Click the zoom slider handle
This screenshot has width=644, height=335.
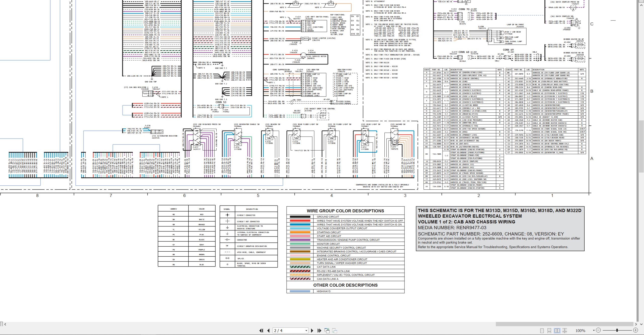(x=617, y=330)
